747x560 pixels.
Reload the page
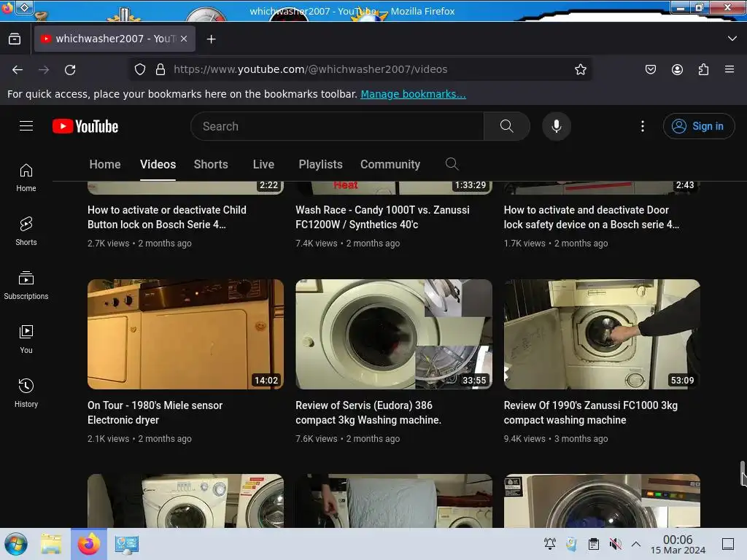pyautogui.click(x=70, y=69)
